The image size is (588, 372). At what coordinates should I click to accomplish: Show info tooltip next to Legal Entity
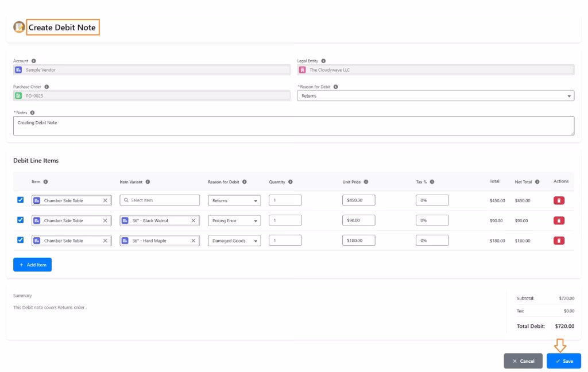[x=324, y=61]
